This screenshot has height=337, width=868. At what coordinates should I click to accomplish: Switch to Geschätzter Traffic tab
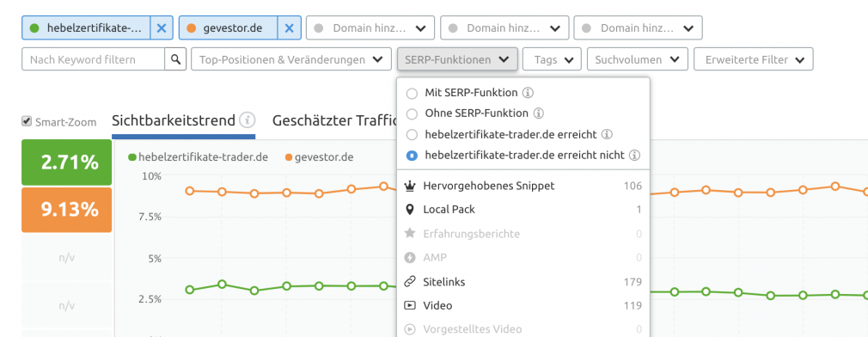pyautogui.click(x=335, y=120)
